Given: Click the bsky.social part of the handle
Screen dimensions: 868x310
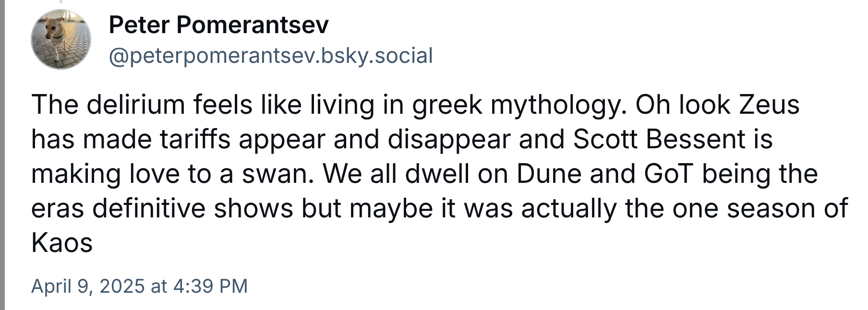Looking at the screenshot, I should pyautogui.click(x=377, y=56).
